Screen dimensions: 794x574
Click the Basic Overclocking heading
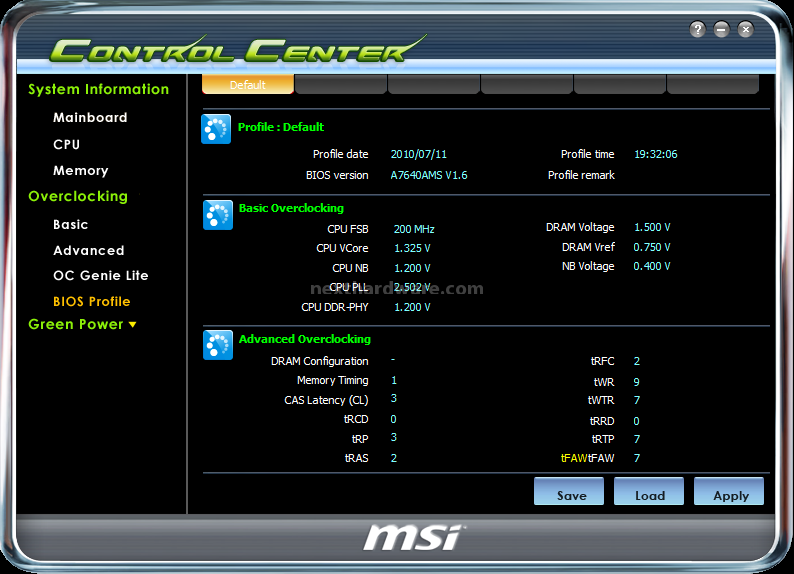291,208
